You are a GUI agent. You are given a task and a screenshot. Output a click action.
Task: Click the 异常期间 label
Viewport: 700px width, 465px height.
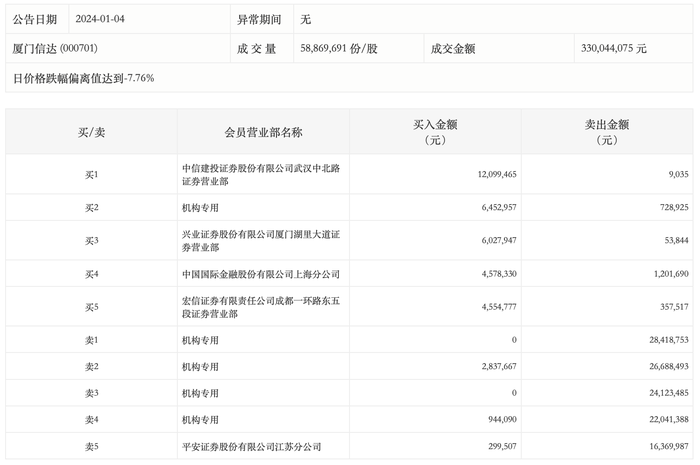(259, 20)
